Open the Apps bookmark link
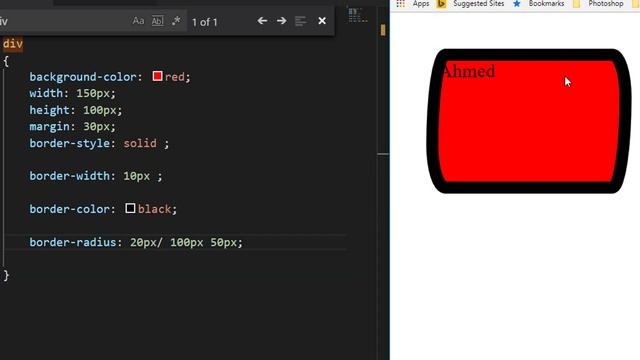This screenshot has width=640, height=360. click(420, 4)
